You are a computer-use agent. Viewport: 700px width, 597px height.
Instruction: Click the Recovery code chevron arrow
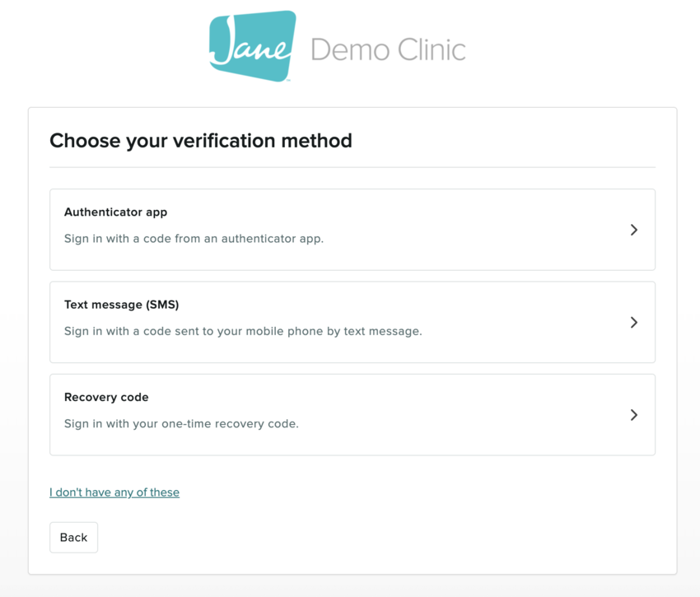[633, 415]
